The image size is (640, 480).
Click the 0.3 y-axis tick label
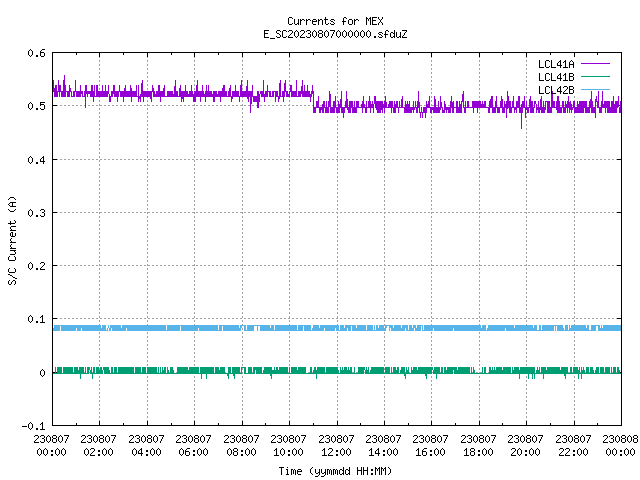click(36, 213)
